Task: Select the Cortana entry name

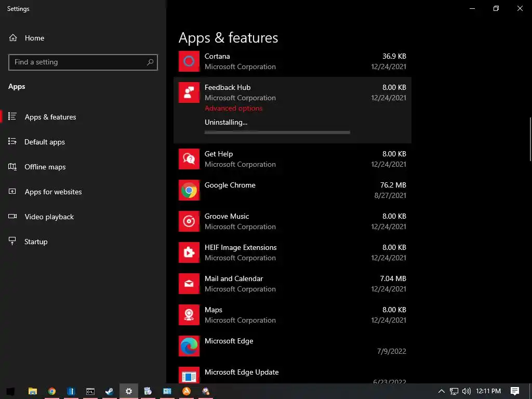Action: [217, 56]
